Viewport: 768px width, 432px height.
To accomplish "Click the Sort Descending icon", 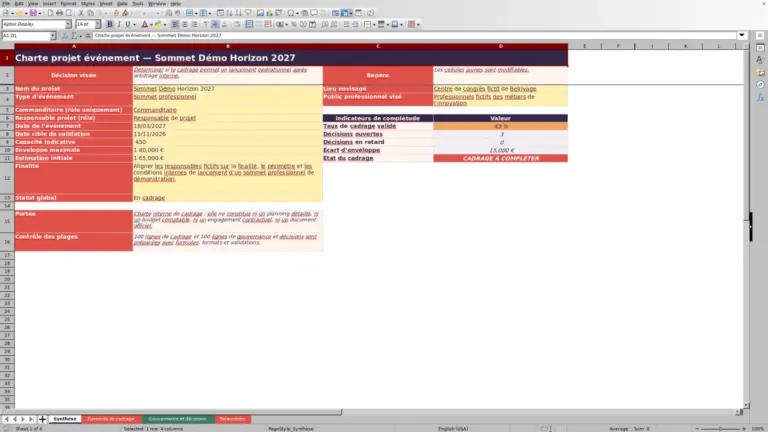I will (239, 13).
